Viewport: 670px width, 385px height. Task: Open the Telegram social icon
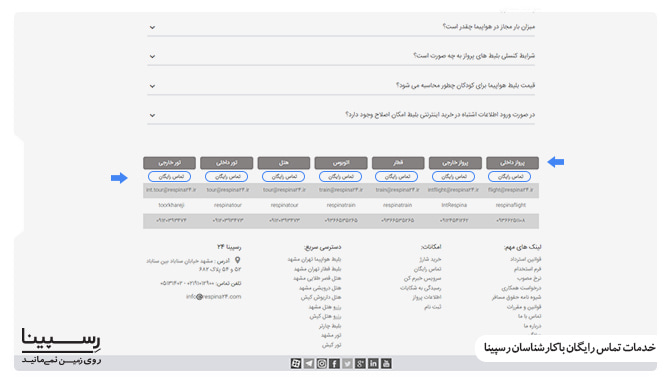click(x=309, y=364)
